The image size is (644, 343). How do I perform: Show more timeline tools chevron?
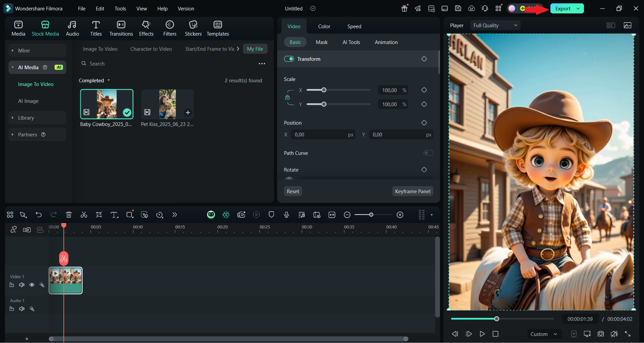click(x=175, y=215)
